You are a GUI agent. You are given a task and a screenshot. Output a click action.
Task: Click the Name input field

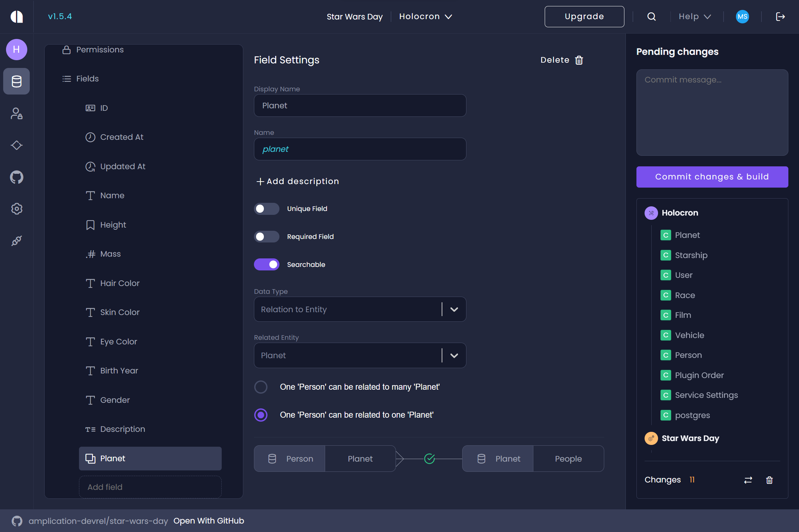coord(360,149)
